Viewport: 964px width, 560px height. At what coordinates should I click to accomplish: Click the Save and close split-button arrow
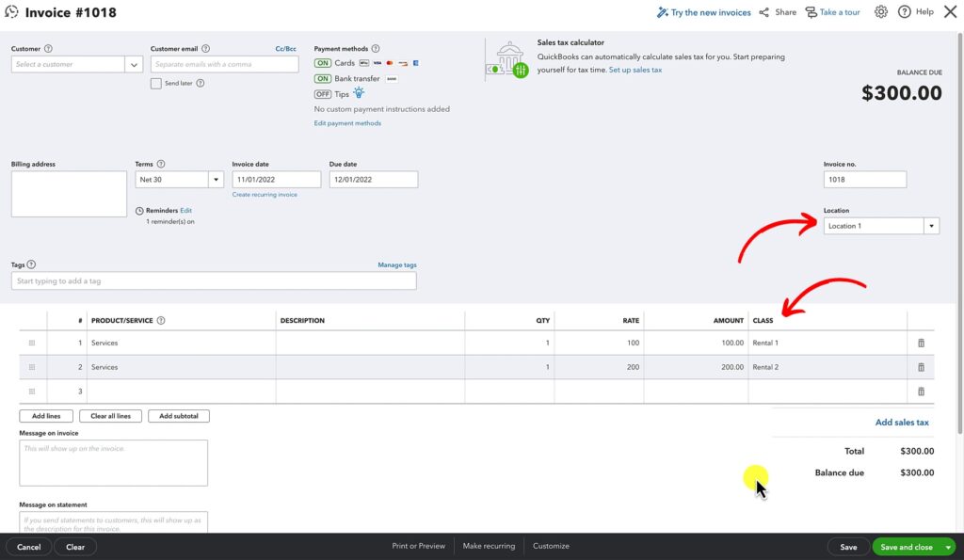948,546
